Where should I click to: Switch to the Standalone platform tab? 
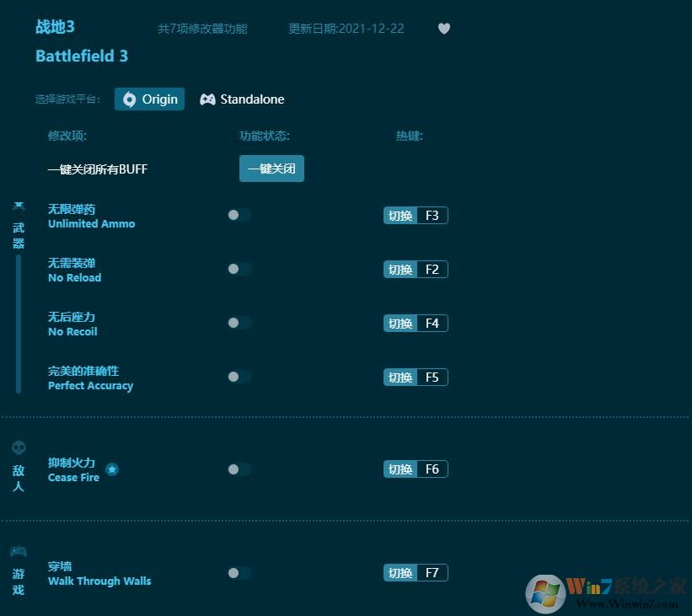pos(242,99)
